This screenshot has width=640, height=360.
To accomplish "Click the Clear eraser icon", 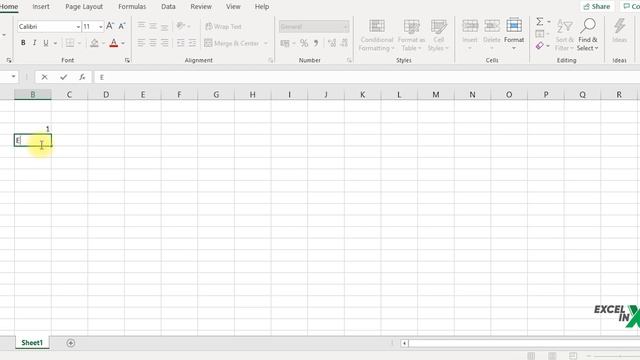I will (540, 46).
